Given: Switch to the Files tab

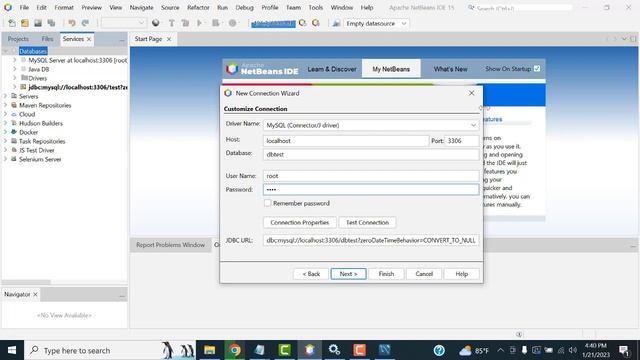Looking at the screenshot, I should click(47, 39).
